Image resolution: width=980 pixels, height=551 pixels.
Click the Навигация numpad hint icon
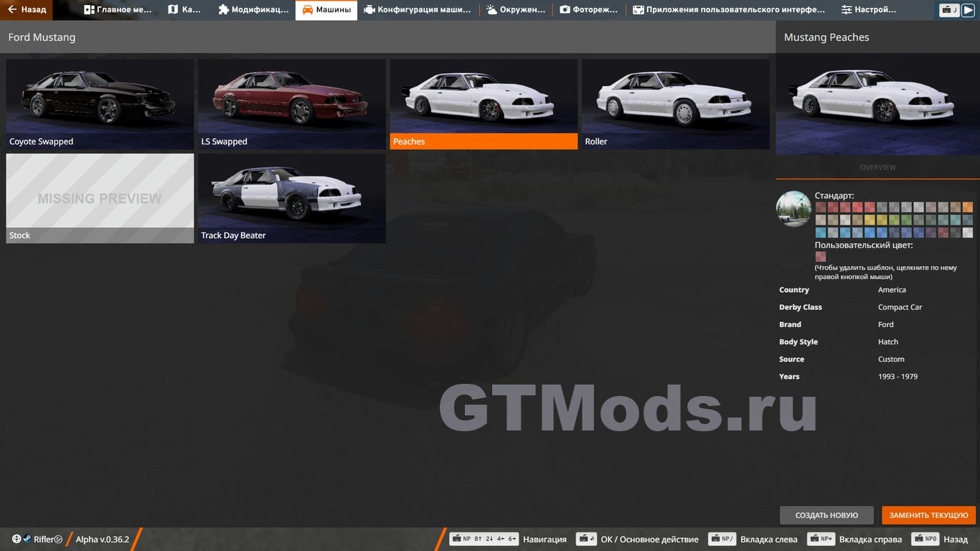(484, 539)
